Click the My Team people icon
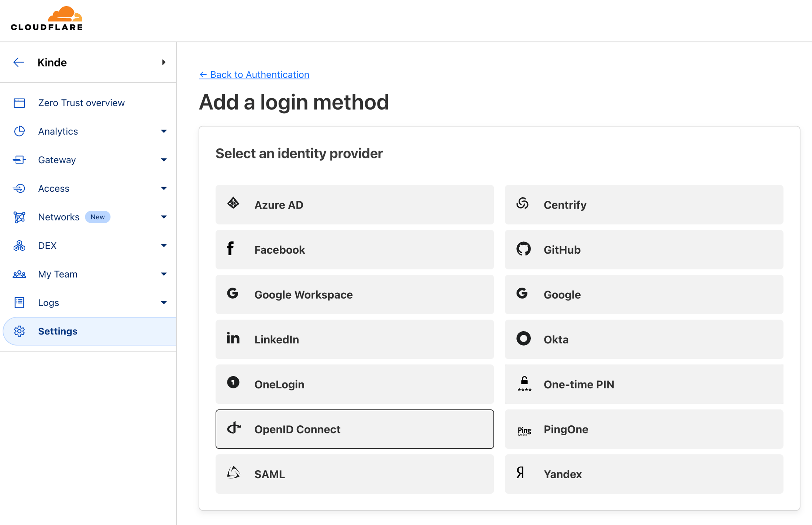This screenshot has height=525, width=812. pos(19,274)
